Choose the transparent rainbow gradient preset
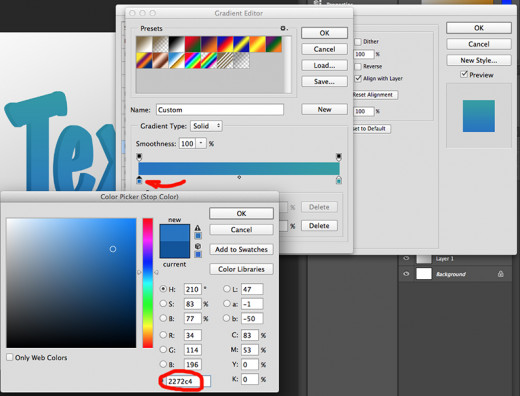This screenshot has width=520, height=396. pyautogui.click(x=209, y=61)
